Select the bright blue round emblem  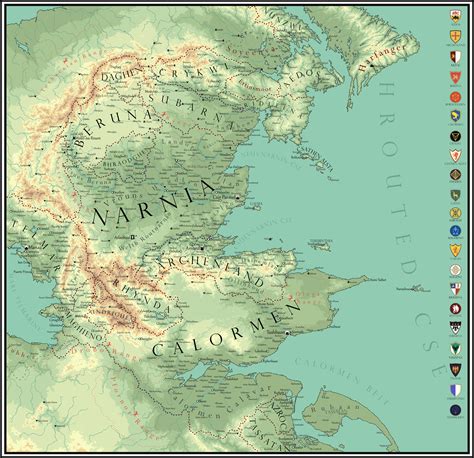click(x=455, y=230)
